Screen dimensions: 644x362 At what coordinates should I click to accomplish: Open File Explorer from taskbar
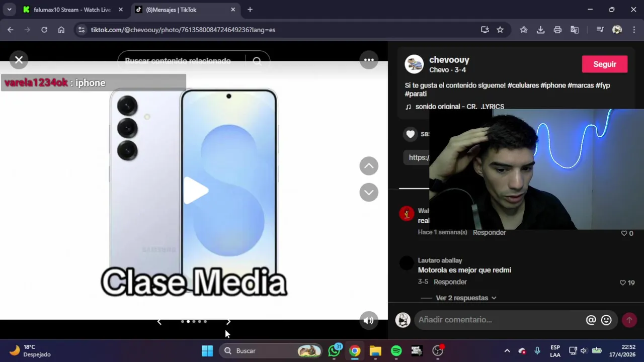tap(375, 350)
